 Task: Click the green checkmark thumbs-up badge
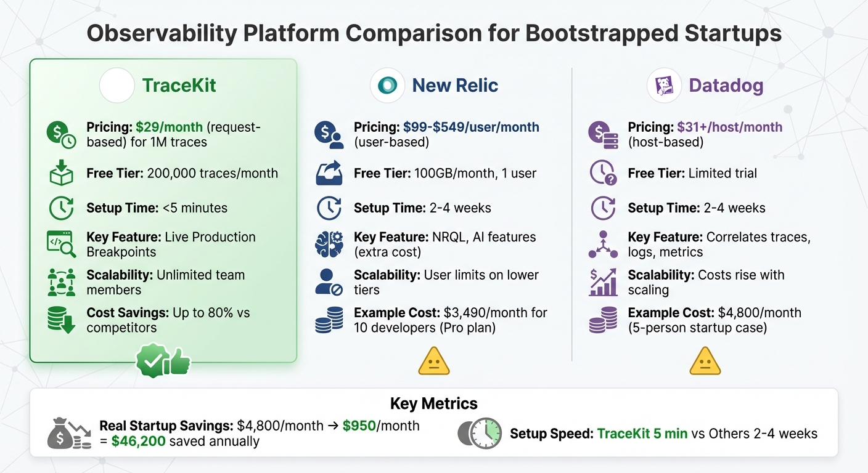coord(163,362)
